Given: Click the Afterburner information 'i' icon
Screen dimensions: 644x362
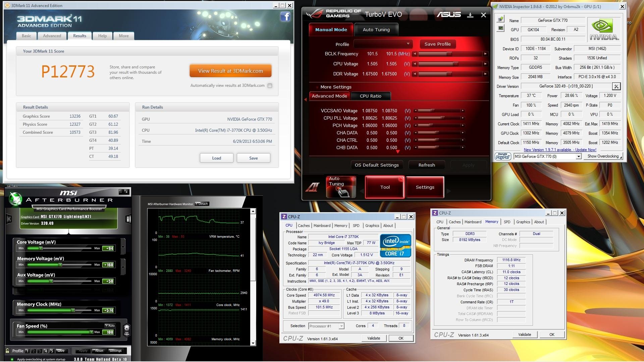Looking at the screenshot, I should coord(128,219).
